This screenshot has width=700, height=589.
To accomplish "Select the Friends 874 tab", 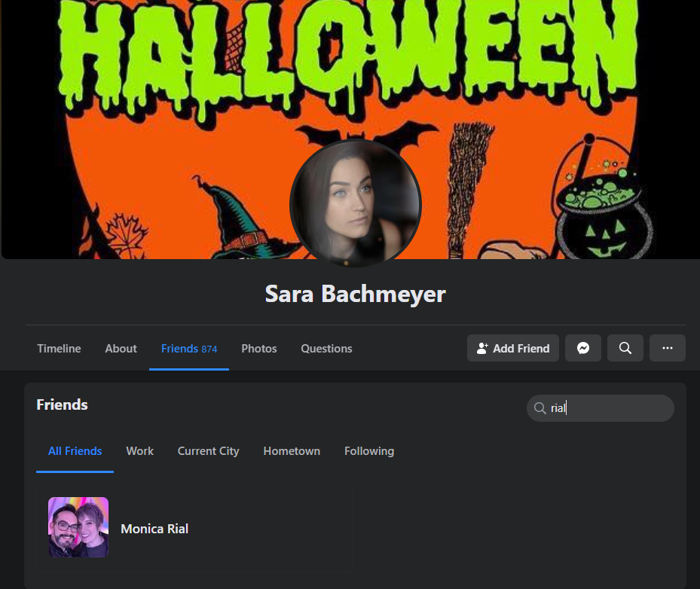I will 189,349.
